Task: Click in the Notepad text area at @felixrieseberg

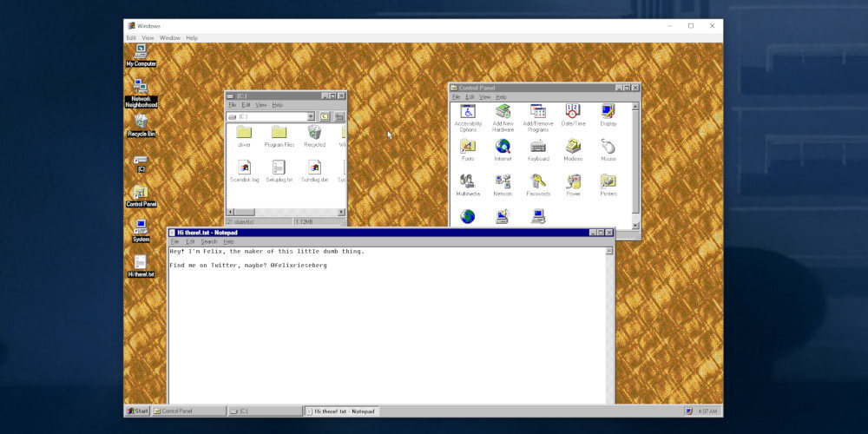Action: [x=299, y=266]
